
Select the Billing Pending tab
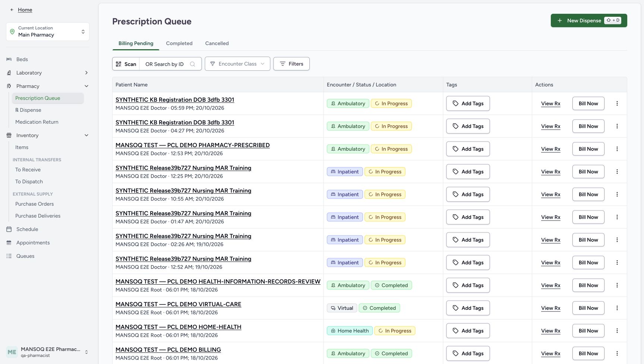click(x=136, y=43)
